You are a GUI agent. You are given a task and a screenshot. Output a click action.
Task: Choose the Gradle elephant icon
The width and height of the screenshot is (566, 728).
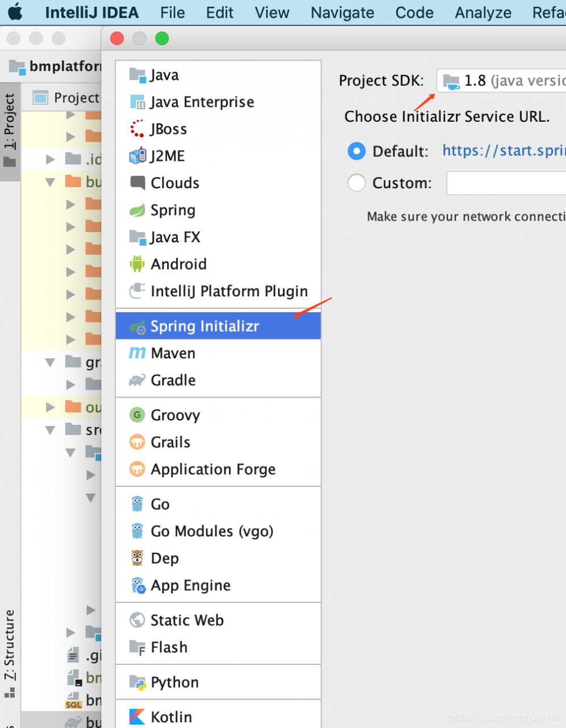coord(138,380)
